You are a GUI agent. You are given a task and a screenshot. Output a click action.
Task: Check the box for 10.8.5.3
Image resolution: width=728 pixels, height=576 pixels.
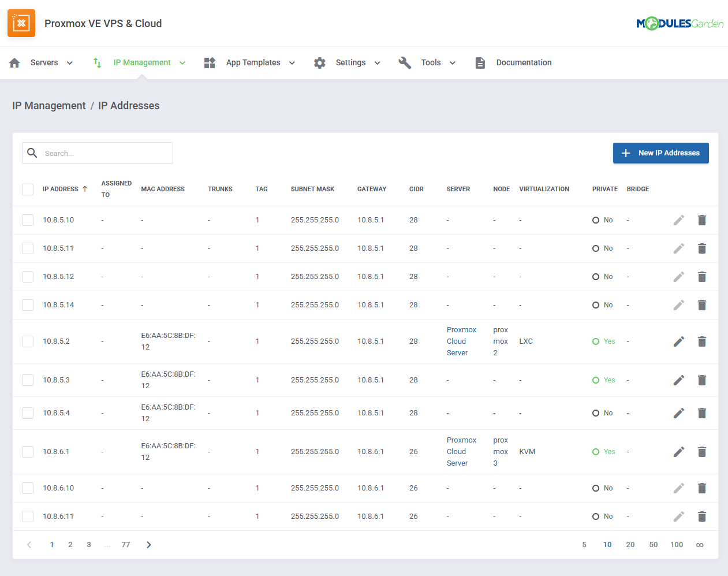pos(28,380)
